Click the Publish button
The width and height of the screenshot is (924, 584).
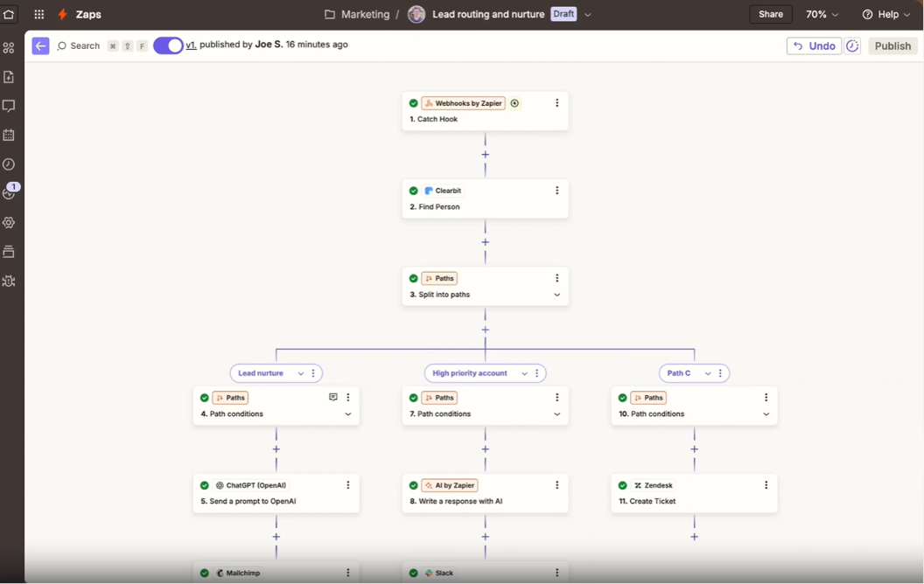pyautogui.click(x=892, y=46)
